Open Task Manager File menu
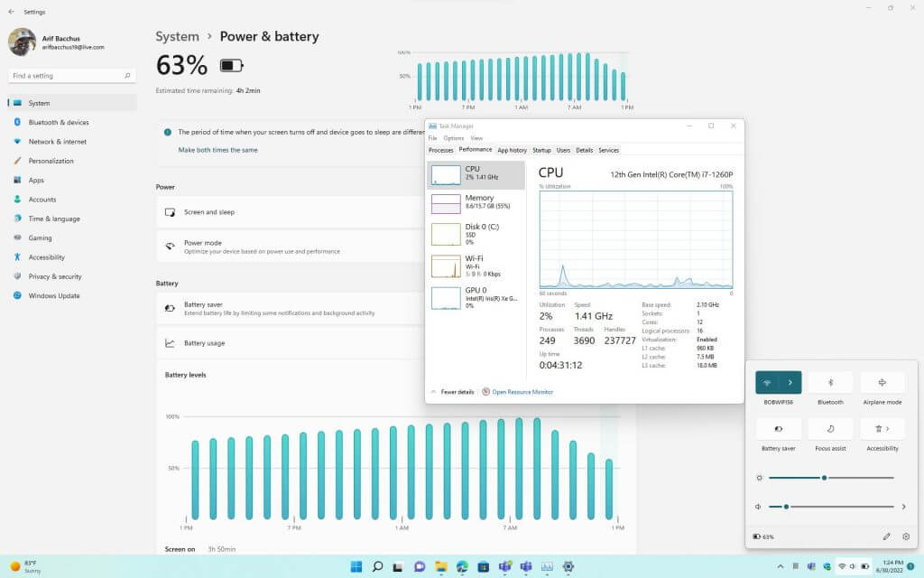The image size is (924, 578). (x=432, y=138)
